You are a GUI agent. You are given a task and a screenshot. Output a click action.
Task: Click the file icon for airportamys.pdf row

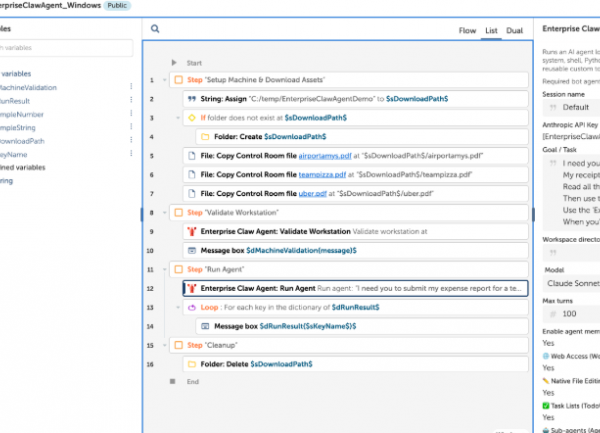[x=192, y=156]
